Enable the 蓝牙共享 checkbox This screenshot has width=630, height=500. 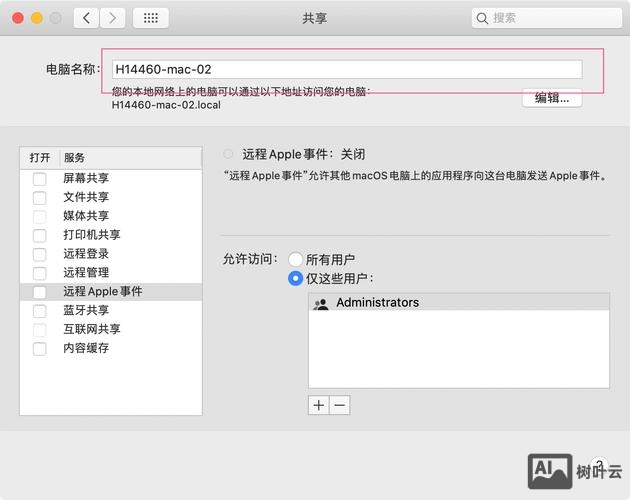(39, 311)
